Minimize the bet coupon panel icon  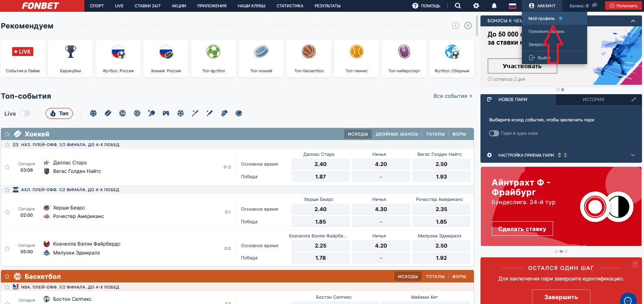(x=633, y=99)
